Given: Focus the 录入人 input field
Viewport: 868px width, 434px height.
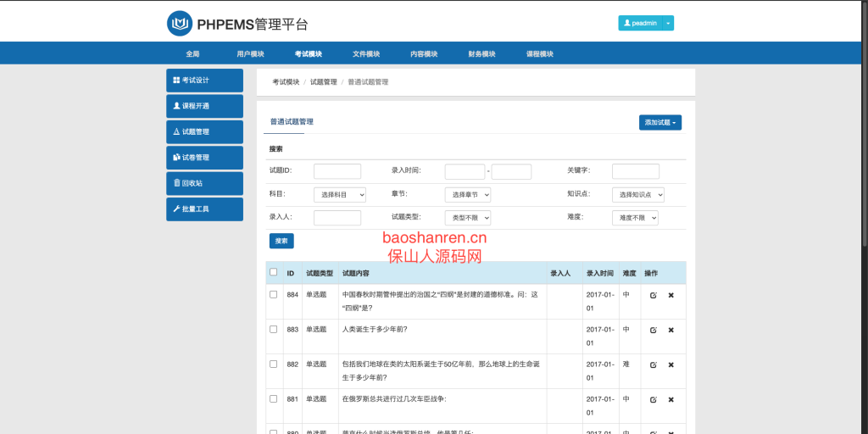Looking at the screenshot, I should 337,218.
